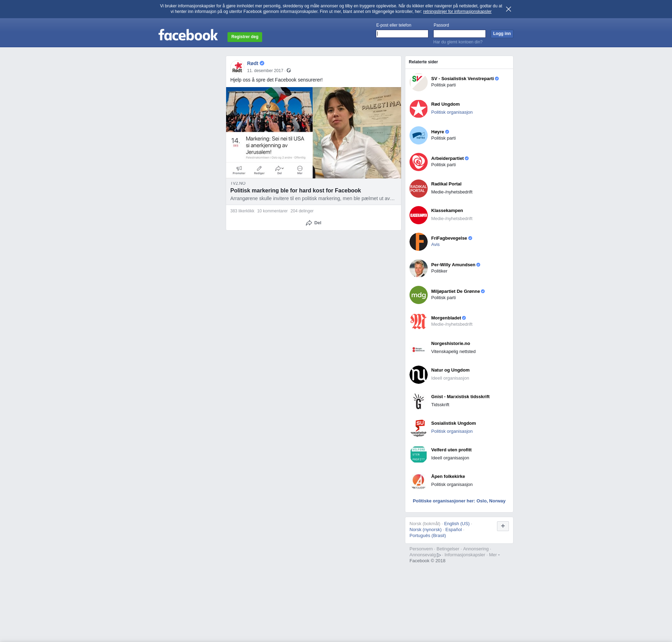Open the Åpen folkekirke logo

419,481
